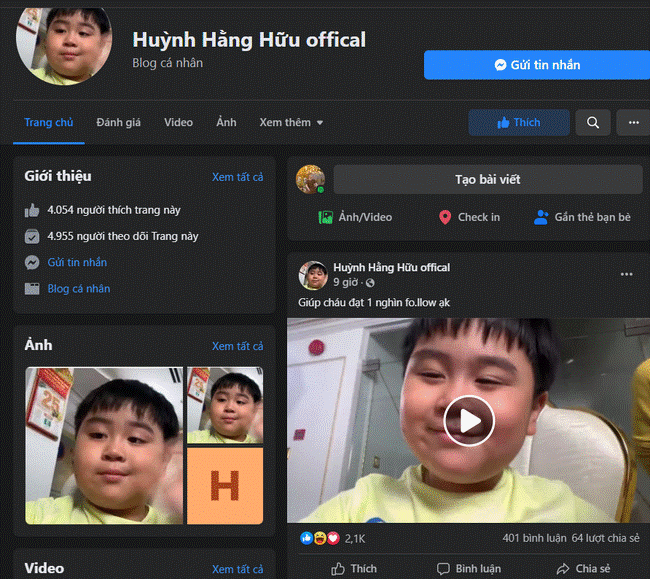Screen dimensions: 650x579
Task: Like the post with Thích button
Action: coord(354,569)
